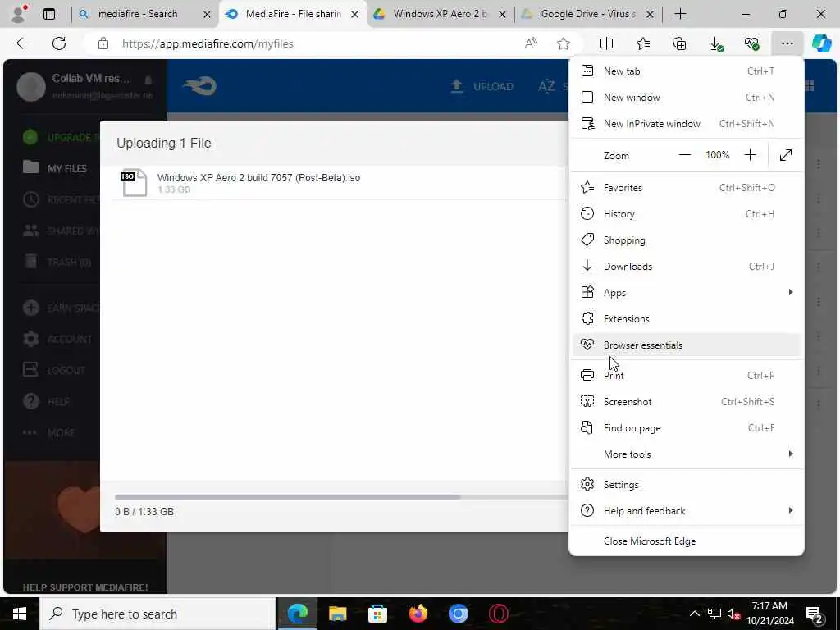Switch to Windows XP Aero 2 tab
Screen dimensions: 840x630
coord(440,14)
